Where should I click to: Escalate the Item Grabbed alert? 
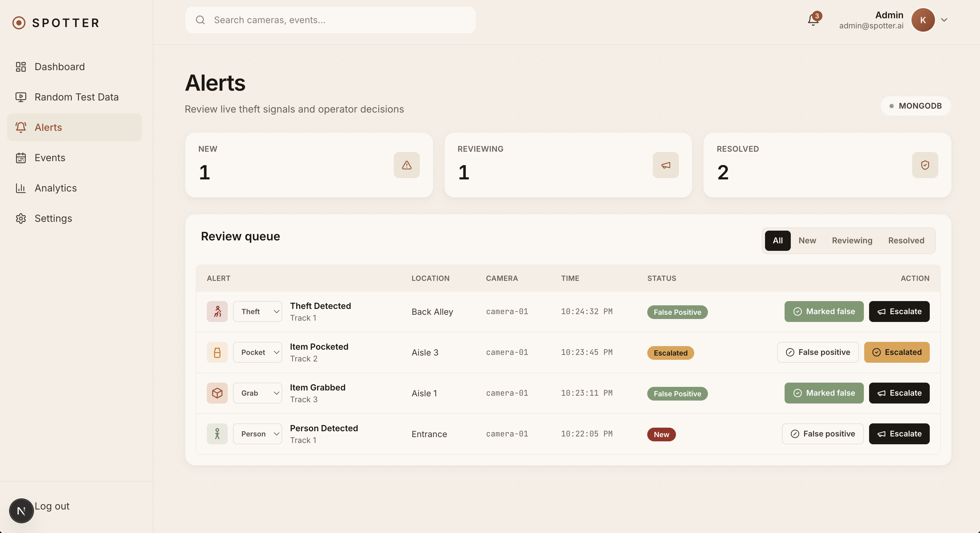(899, 393)
